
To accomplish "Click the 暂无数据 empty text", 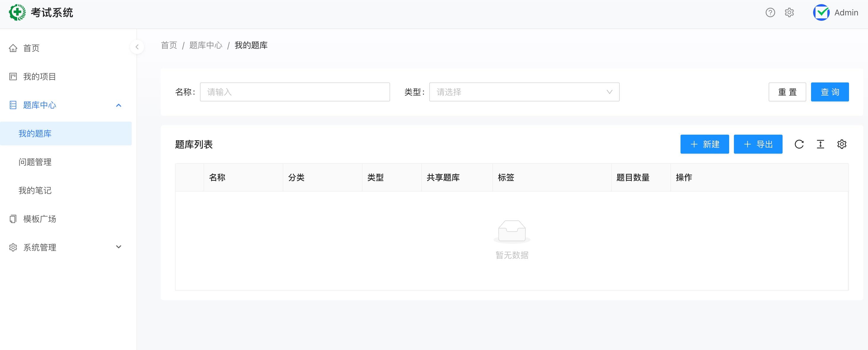I will [x=512, y=255].
